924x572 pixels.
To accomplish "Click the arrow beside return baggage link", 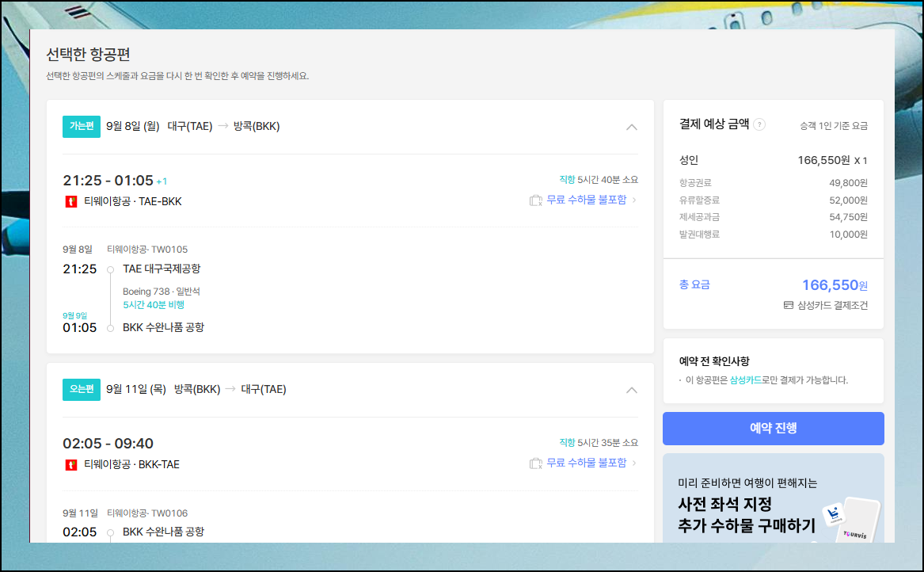I will point(634,463).
